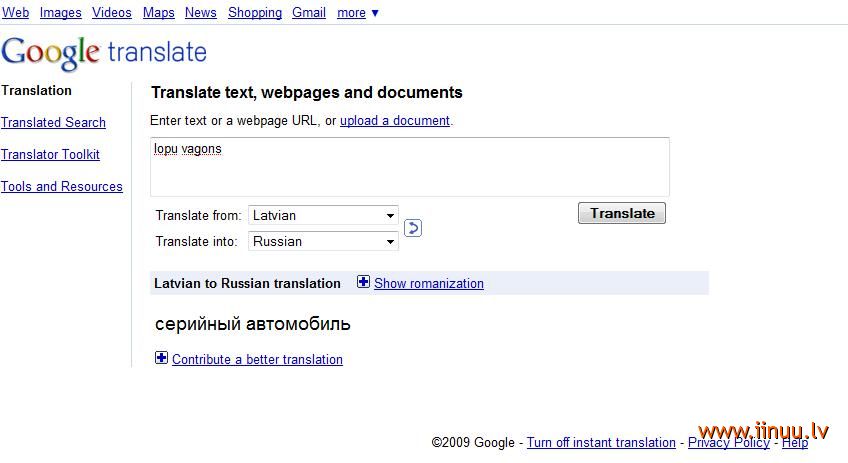The height and width of the screenshot is (463, 848).
Task: Click into the text box containing lopu vagons
Action: (410, 167)
